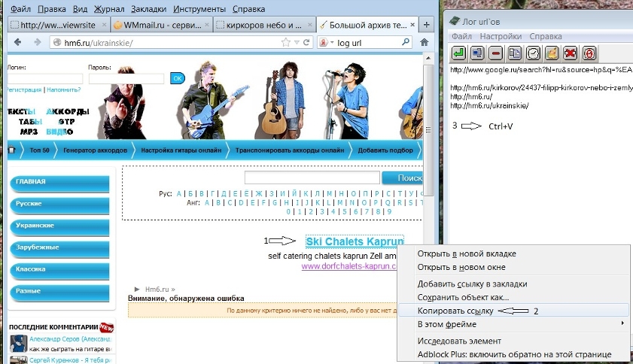Screen dimensions: 633x364
Task: Click the blue window icon in URL log toolbar
Action: [477, 53]
